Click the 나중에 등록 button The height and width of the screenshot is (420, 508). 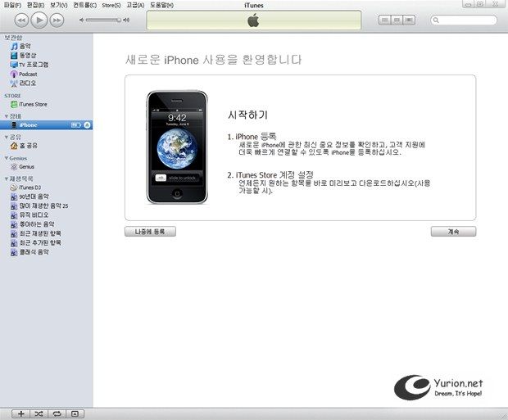150,232
